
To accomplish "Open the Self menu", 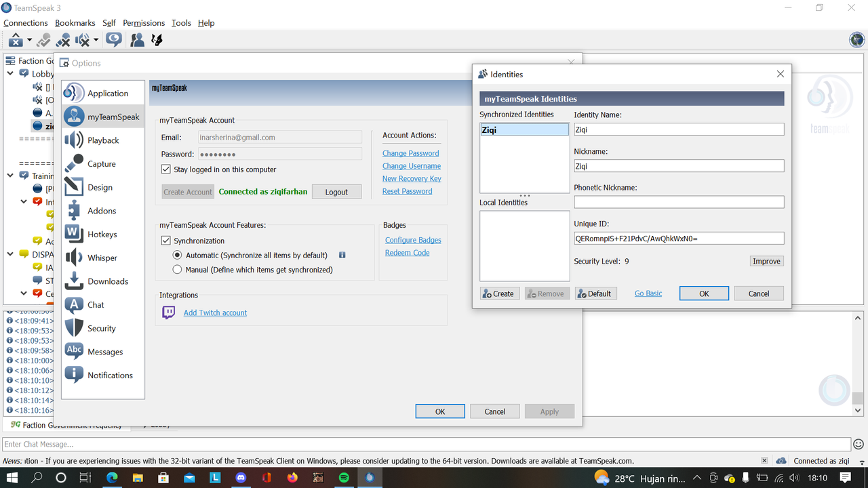I will click(x=109, y=23).
